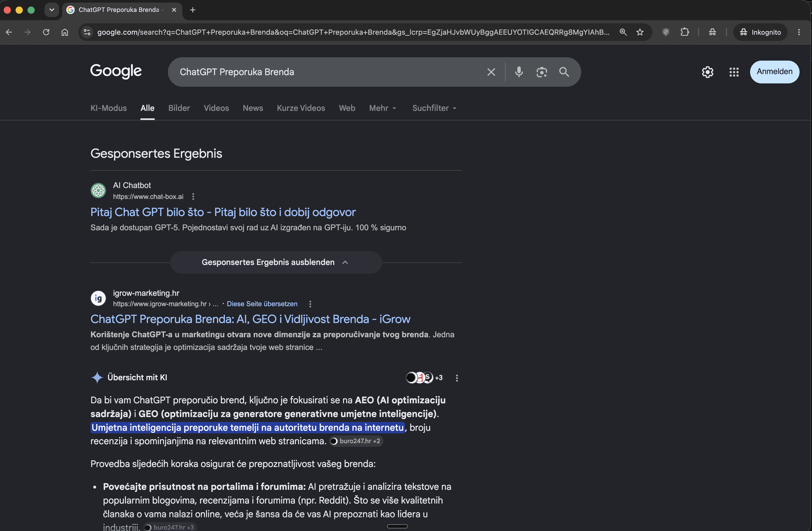This screenshot has height=531, width=812.
Task: Open the ChatGPT Preporuka Brenda iGrow result
Action: coord(250,319)
